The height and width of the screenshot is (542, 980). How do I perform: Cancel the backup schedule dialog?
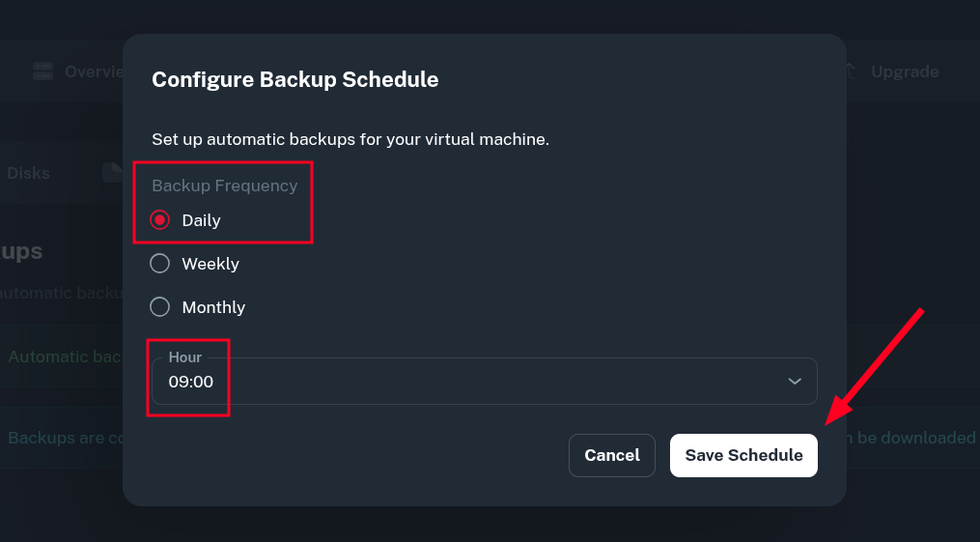tap(612, 455)
